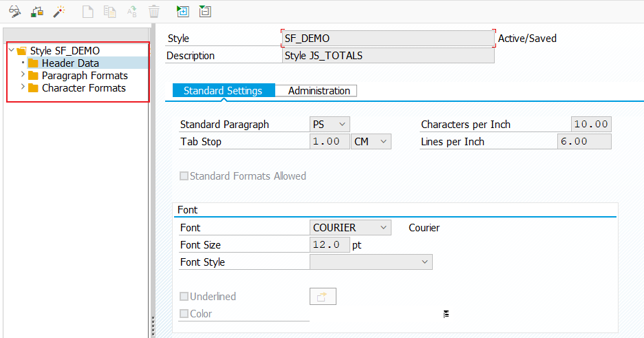Click the Character Formats folder icon
Screen dimensions: 644x338
[x=33, y=88]
